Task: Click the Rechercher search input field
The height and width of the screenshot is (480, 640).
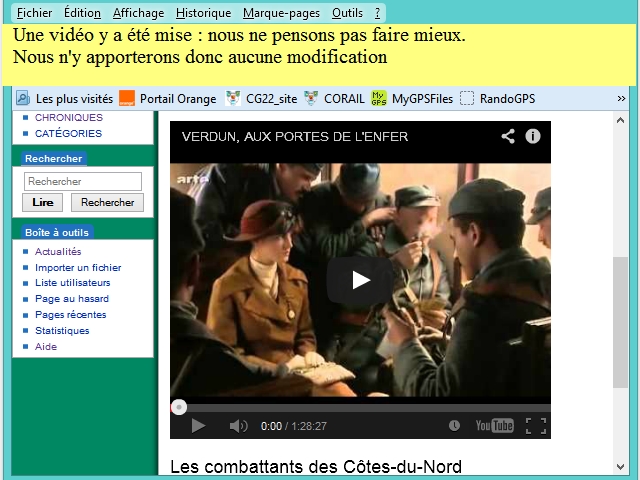Action: point(83,182)
